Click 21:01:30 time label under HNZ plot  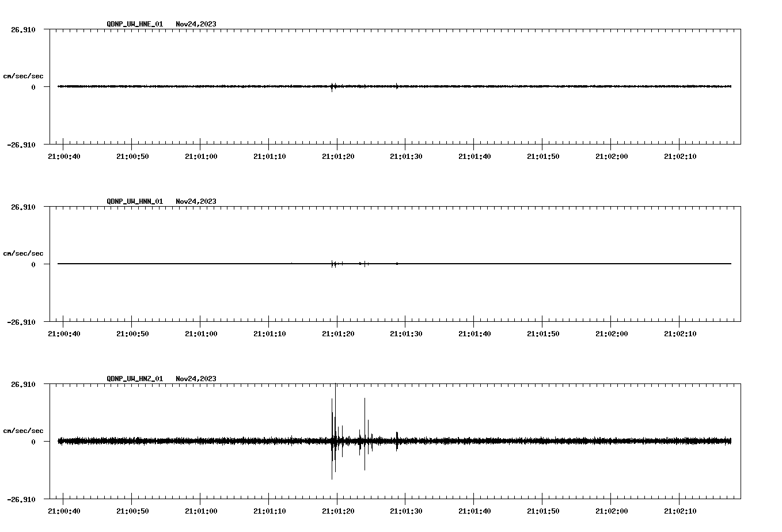[407, 511]
